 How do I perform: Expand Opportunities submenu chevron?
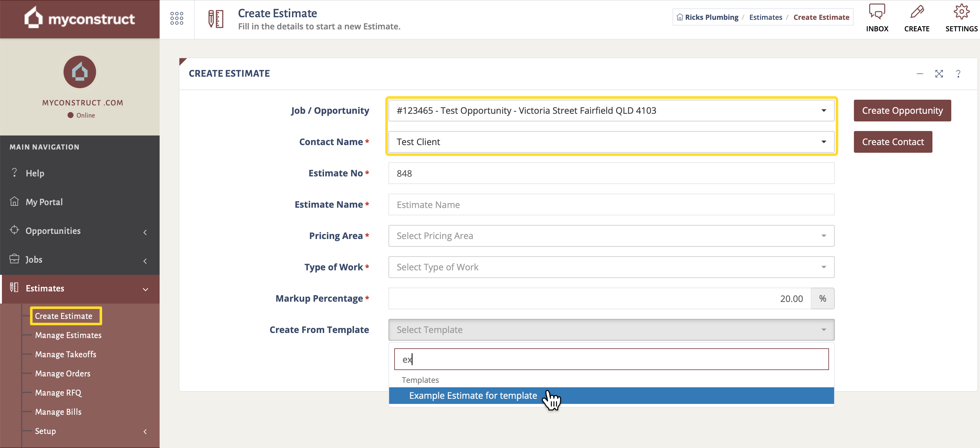pyautogui.click(x=145, y=232)
